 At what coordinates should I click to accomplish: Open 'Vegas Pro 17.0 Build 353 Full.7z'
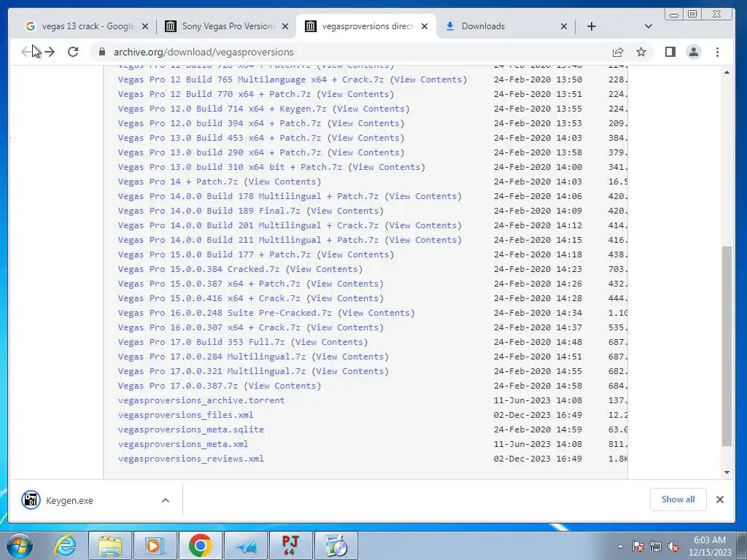201,342
